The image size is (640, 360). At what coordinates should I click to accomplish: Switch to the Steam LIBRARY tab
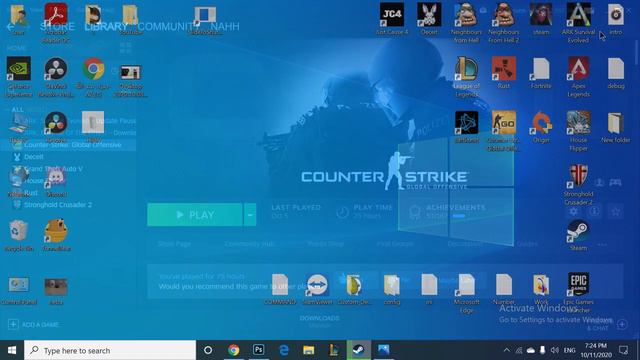coord(106,27)
